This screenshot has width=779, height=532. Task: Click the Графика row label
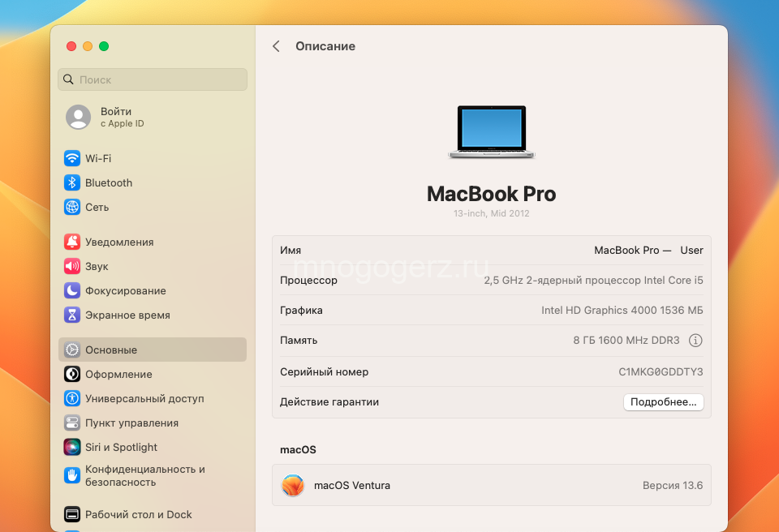(x=301, y=310)
